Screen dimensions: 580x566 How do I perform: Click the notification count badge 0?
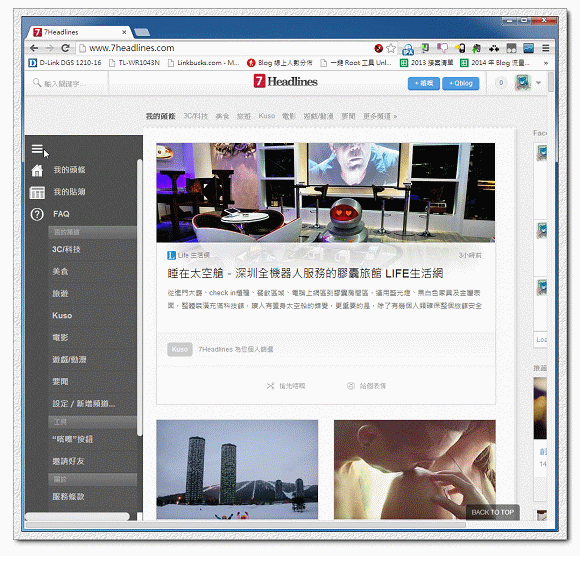[501, 82]
